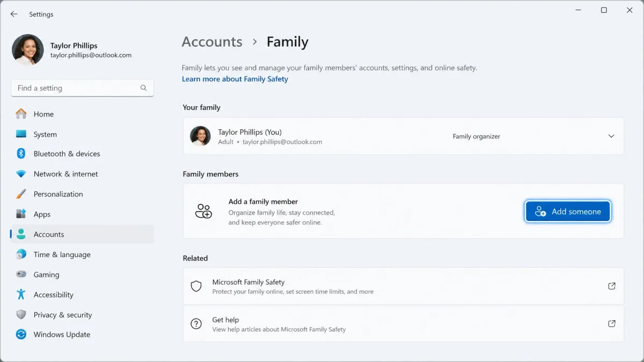Click the Gaming controller icon
Screen dimensions: 644x362
[21, 274]
